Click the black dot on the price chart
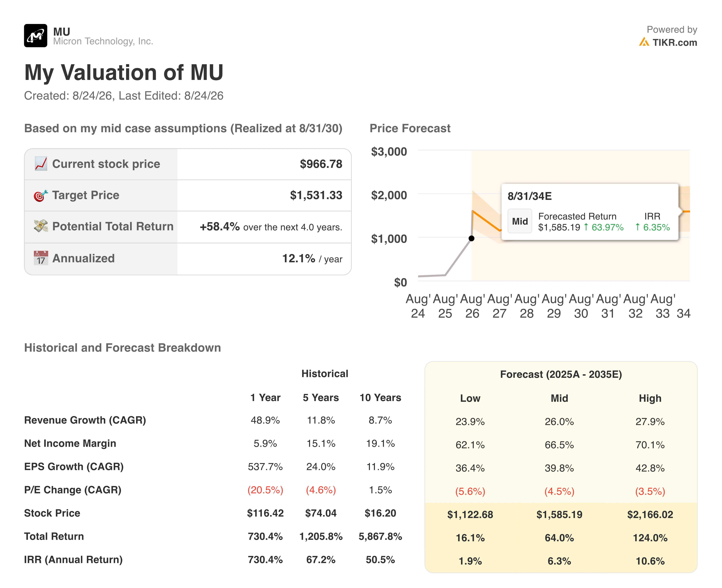Image resolution: width=722 pixels, height=588 pixels. click(471, 238)
